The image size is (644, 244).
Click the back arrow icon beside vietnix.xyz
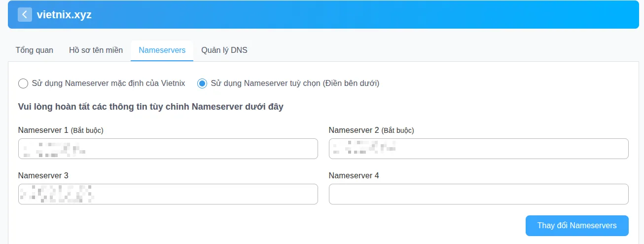(25, 14)
